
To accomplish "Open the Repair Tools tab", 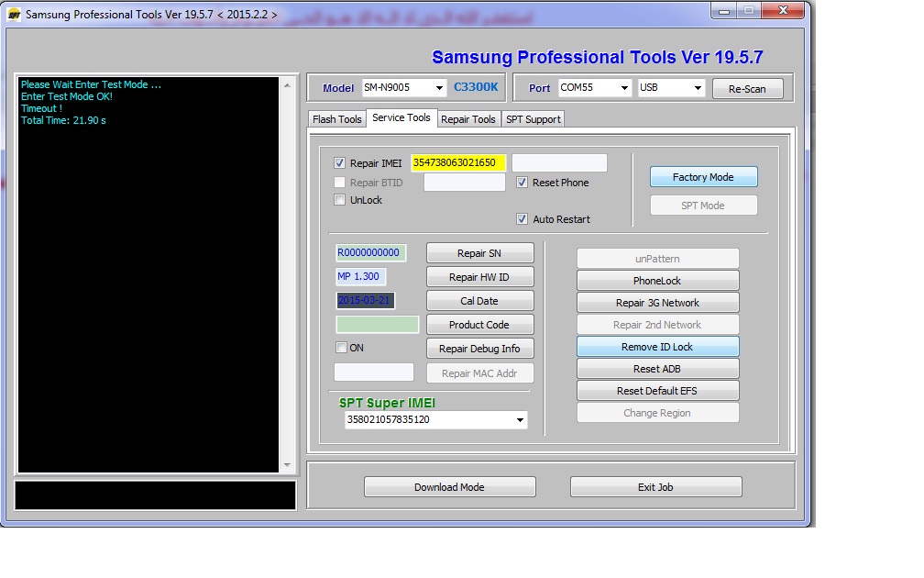I will pyautogui.click(x=468, y=119).
